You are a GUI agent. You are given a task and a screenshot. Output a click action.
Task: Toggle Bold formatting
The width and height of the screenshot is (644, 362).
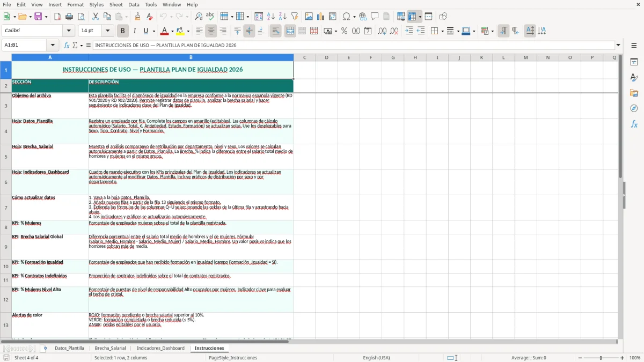coord(122,31)
